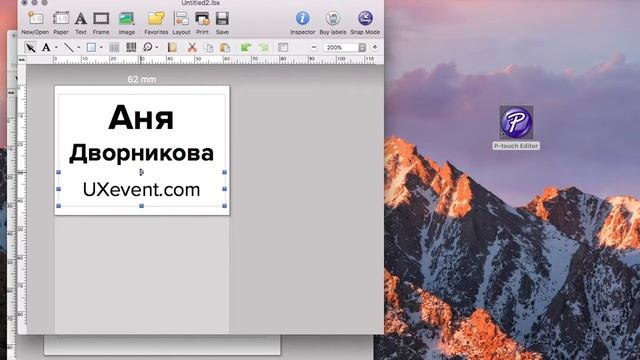Save the label with the Save icon

[222, 19]
